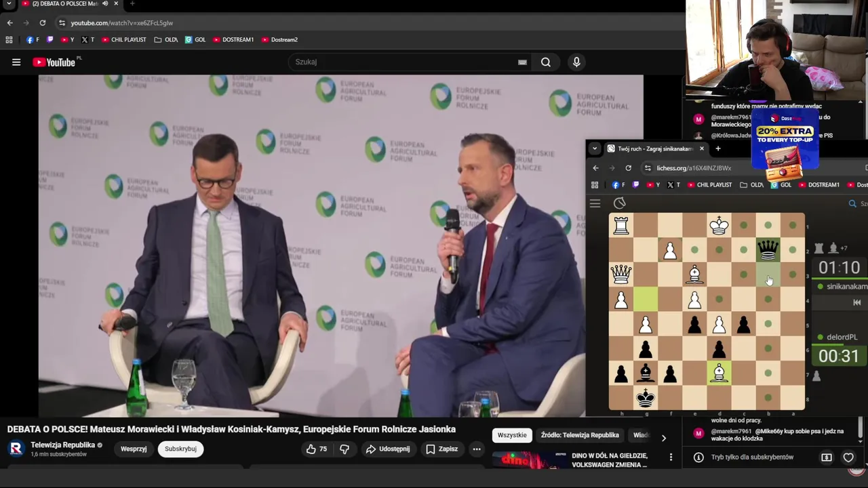Open the on-screen keyboard icon in search box
Viewport: 868px width, 488px height.
[x=522, y=62]
